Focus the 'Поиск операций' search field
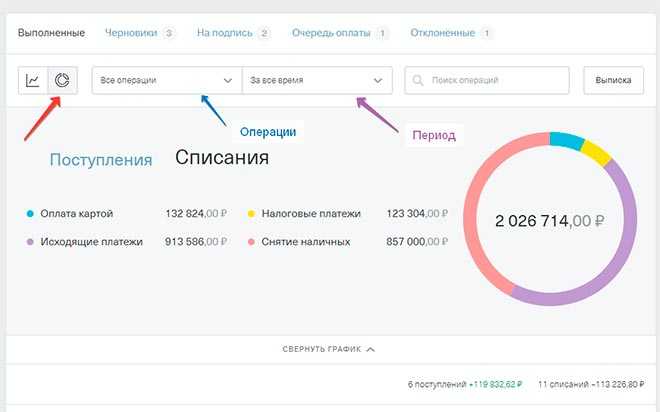660x412 pixels. (487, 80)
